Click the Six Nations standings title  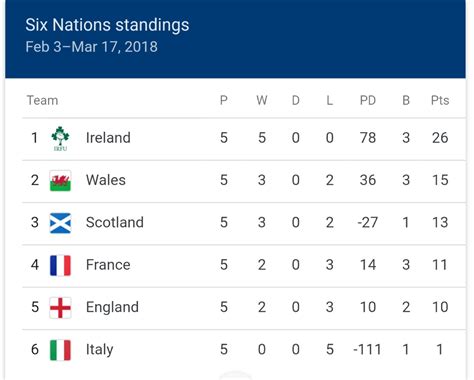(x=107, y=25)
